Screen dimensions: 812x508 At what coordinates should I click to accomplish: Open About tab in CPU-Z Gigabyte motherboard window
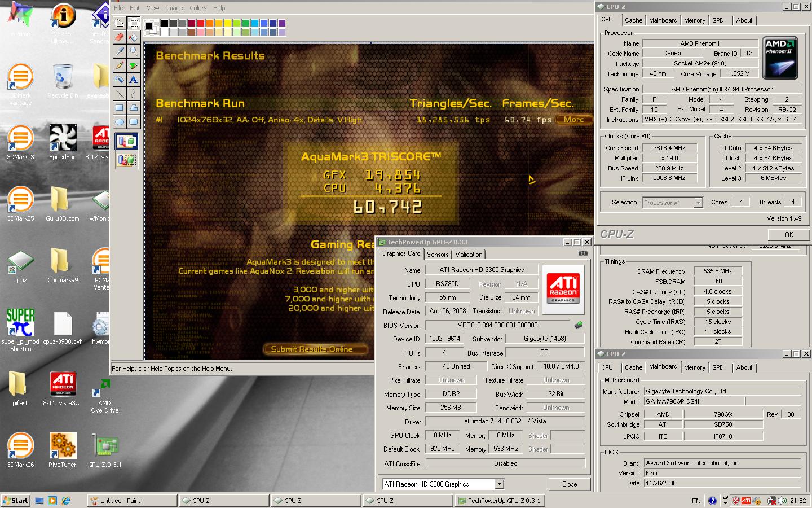tap(744, 367)
